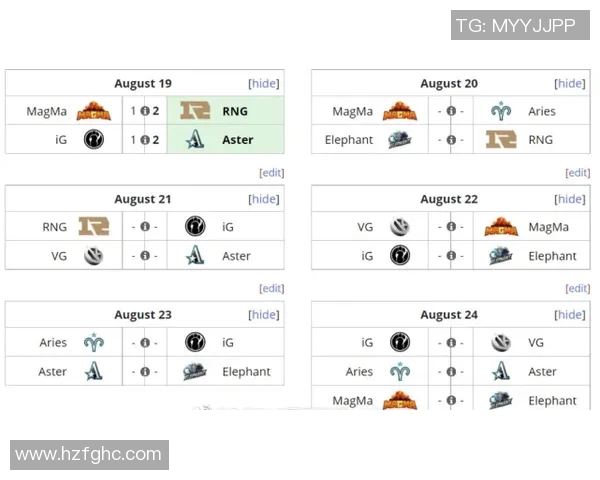Click edit link below August 19 table
The image size is (600, 480).
pyautogui.click(x=271, y=173)
